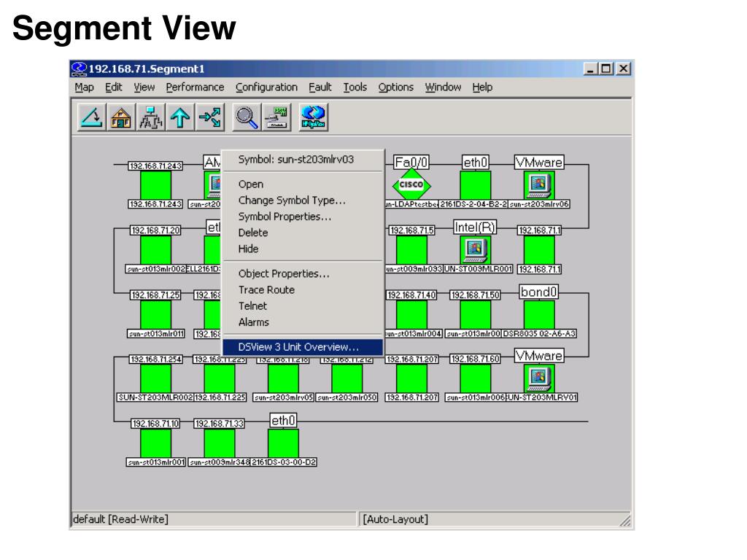
Task: Choose Alarms in the context menu
Action: [303, 322]
